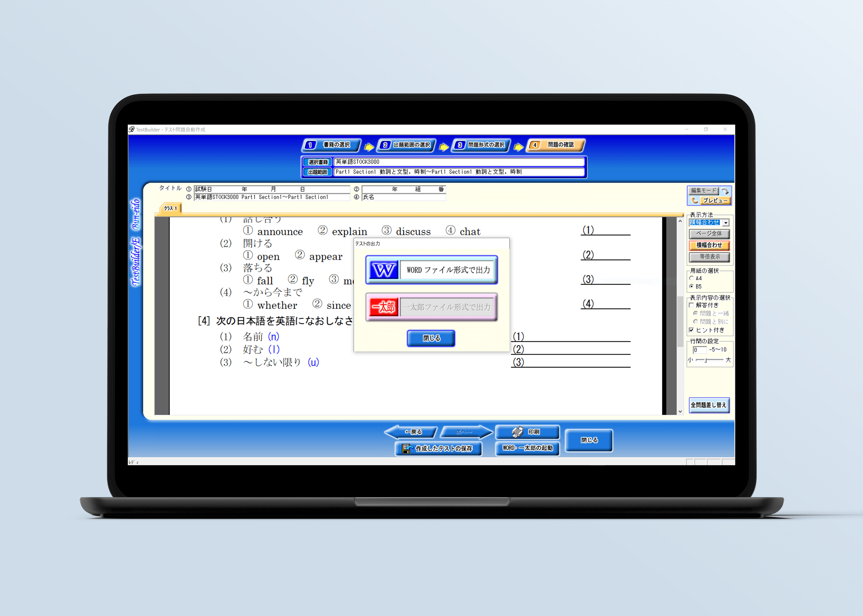Click large 閉じる button at bottom
The width and height of the screenshot is (863, 616).
pyautogui.click(x=589, y=440)
